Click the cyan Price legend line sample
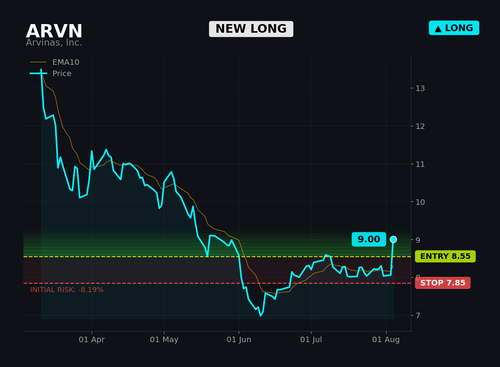This screenshot has height=367, width=500. 38,73
